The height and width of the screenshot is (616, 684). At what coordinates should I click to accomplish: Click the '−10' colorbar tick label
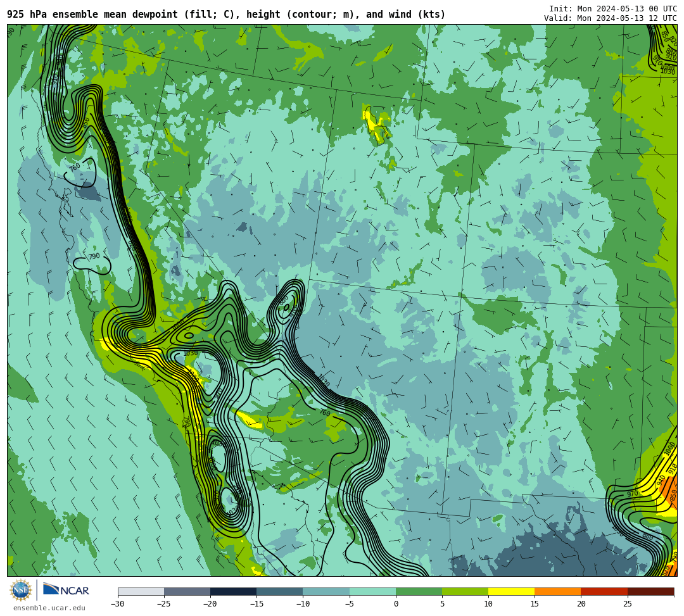point(303,604)
